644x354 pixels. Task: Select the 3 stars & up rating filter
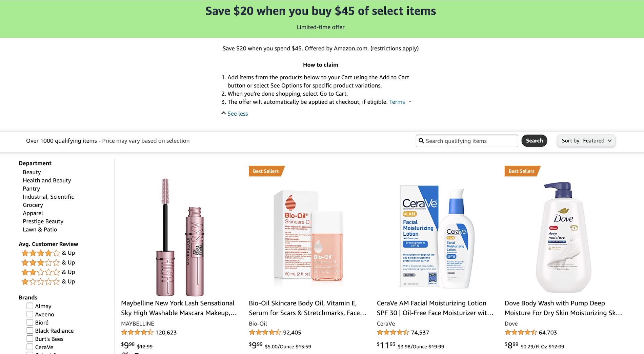[x=41, y=262]
